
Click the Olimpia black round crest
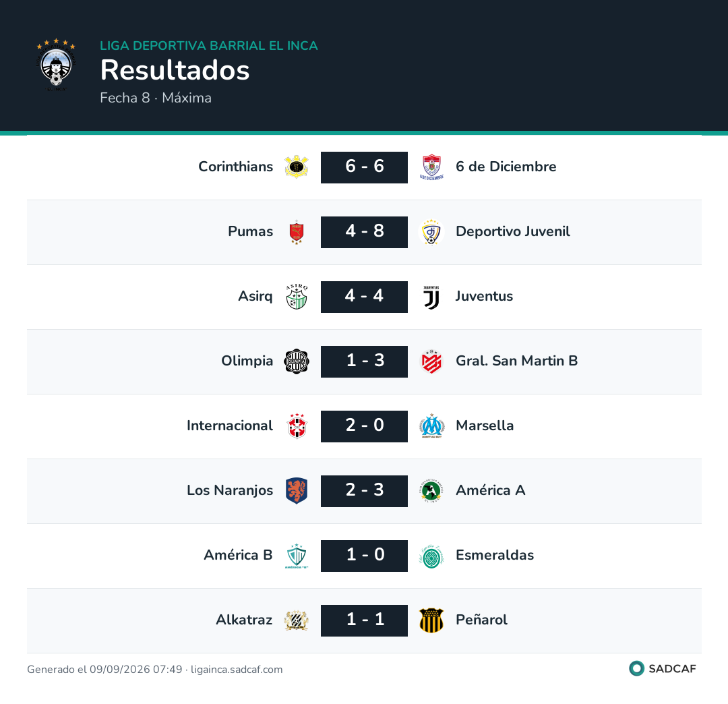[297, 361]
